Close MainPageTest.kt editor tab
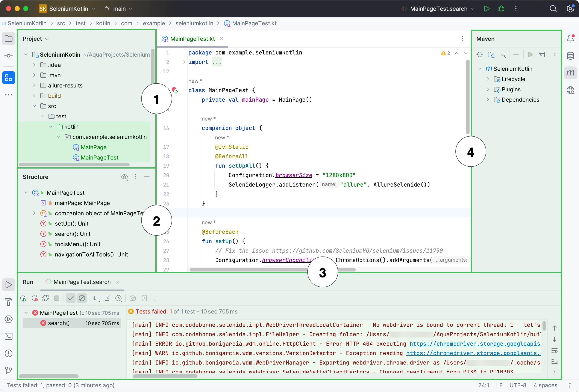The height and width of the screenshot is (392, 579). point(221,39)
